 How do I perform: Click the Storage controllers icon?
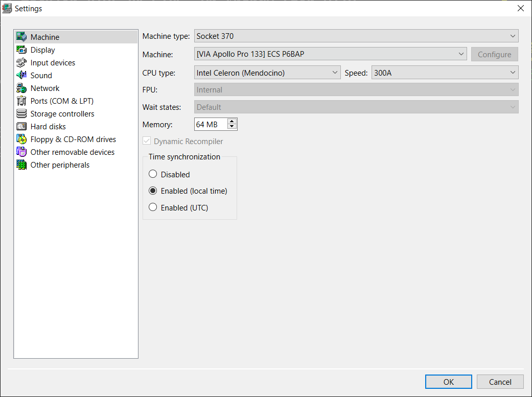click(21, 114)
